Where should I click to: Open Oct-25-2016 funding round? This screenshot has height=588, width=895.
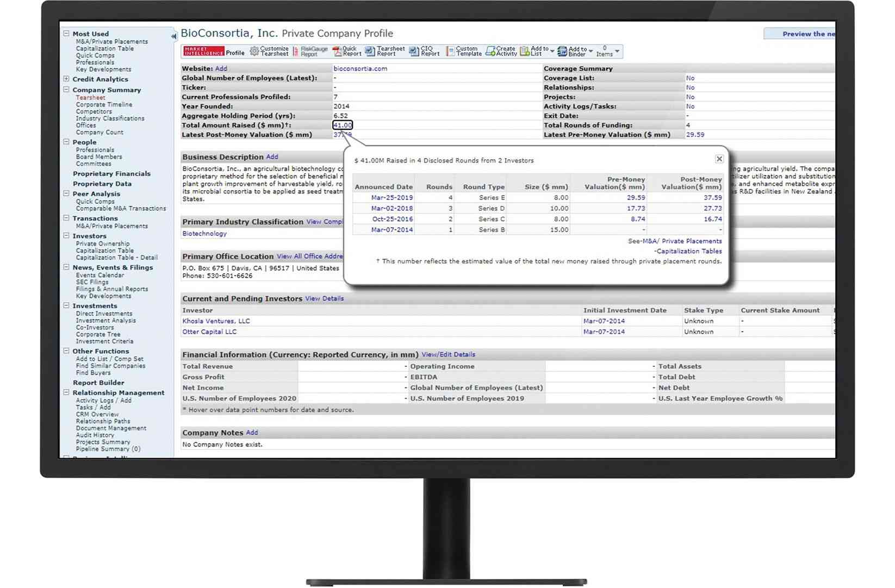392,219
